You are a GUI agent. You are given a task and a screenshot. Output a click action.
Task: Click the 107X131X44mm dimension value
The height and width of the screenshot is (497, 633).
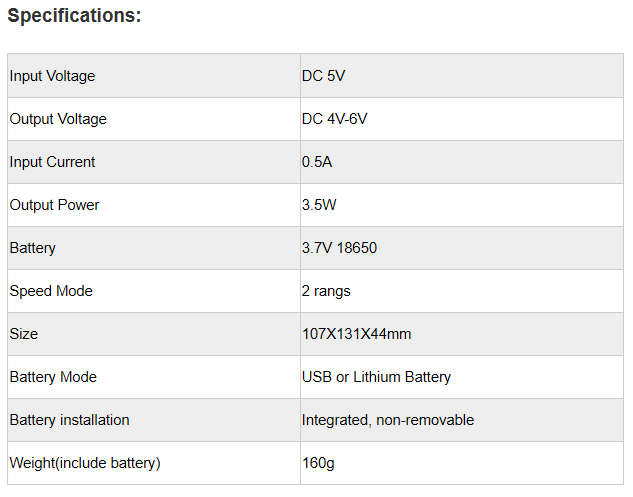pyautogui.click(x=356, y=334)
